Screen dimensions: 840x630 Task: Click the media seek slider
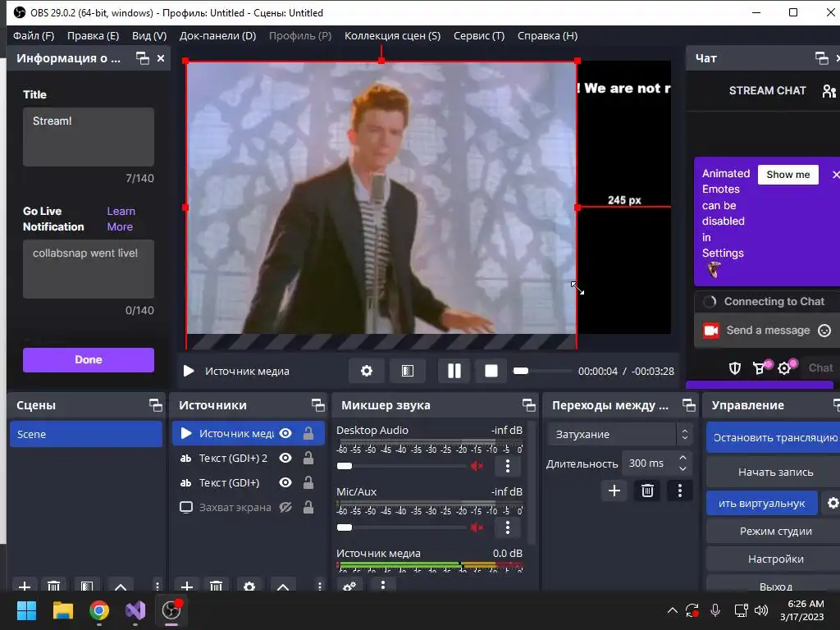click(542, 371)
